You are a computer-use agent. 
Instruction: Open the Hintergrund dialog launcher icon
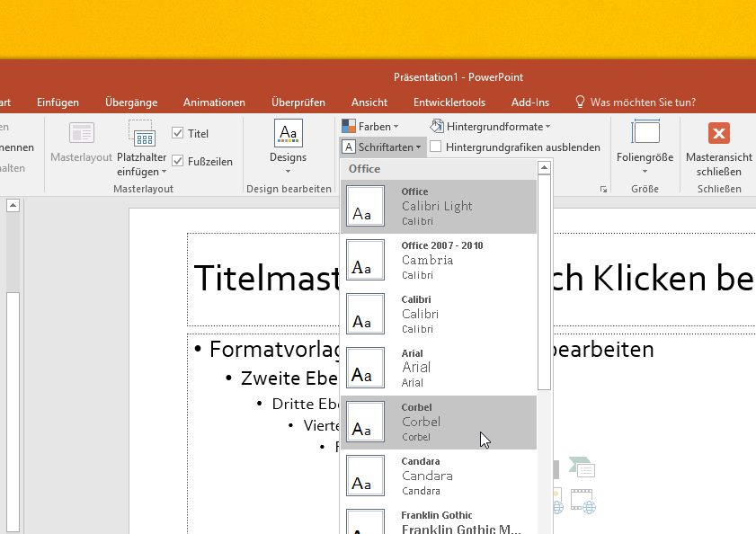click(x=603, y=189)
